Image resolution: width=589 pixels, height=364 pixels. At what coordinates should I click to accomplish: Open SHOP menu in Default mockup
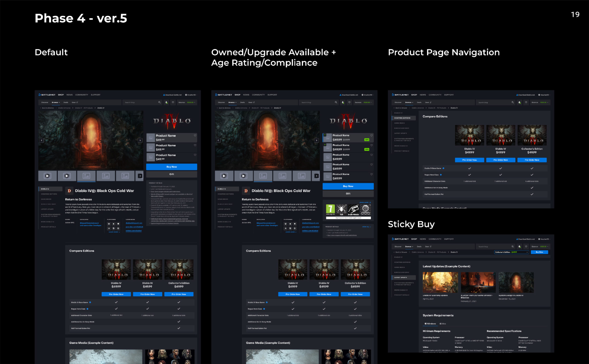point(61,95)
